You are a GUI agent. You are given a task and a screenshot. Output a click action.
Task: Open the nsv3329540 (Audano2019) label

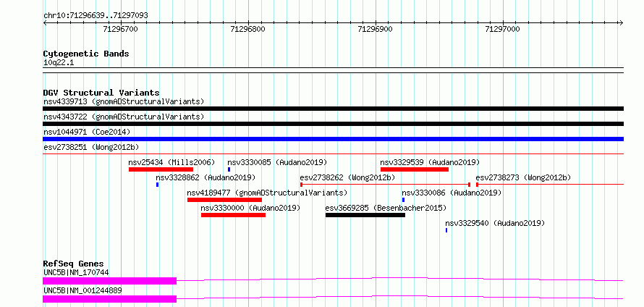tap(495, 223)
